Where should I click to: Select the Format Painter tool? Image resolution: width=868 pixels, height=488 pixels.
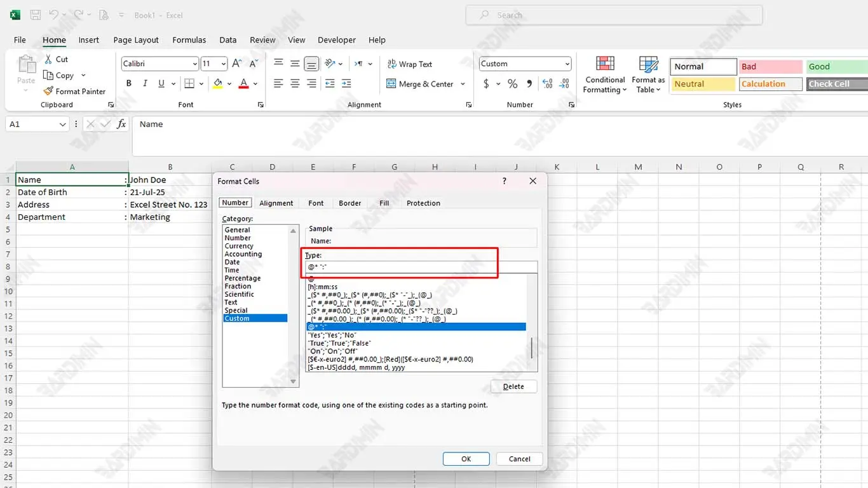coord(74,91)
